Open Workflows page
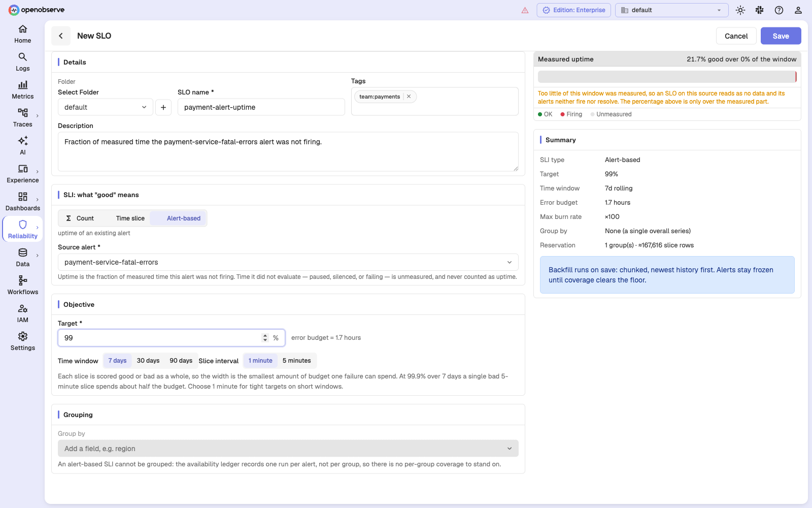The width and height of the screenshot is (812, 508). point(23,285)
